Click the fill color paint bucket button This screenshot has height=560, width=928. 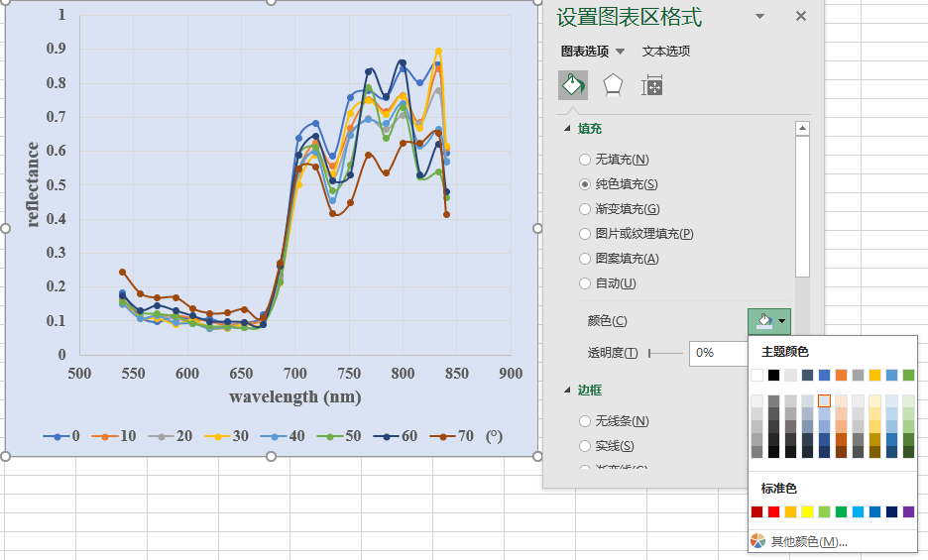764,321
